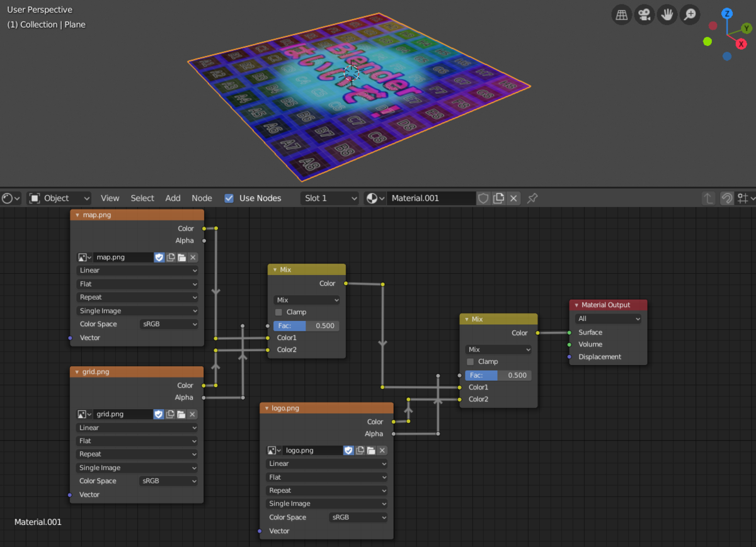The image size is (756, 547).
Task: Open the View menu
Action: point(110,198)
